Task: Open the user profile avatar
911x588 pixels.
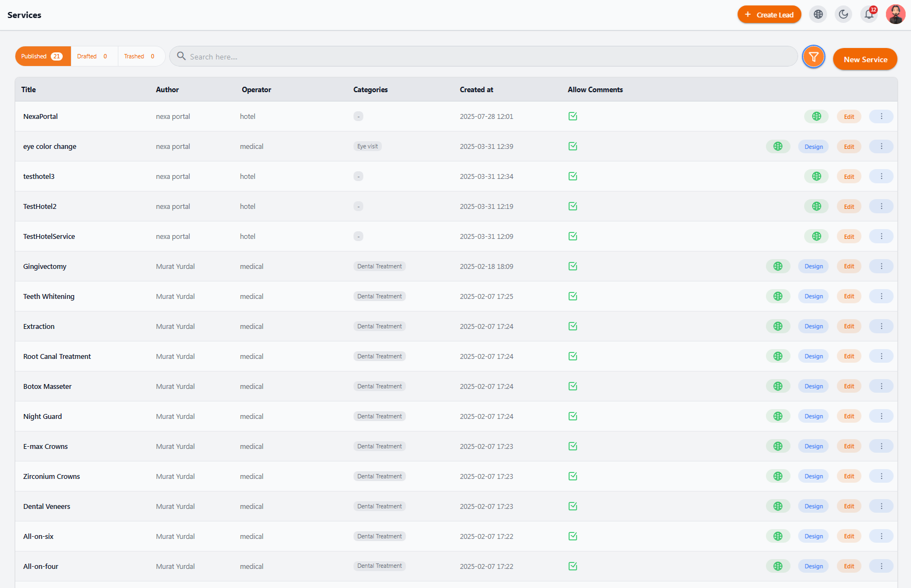Action: pos(895,15)
